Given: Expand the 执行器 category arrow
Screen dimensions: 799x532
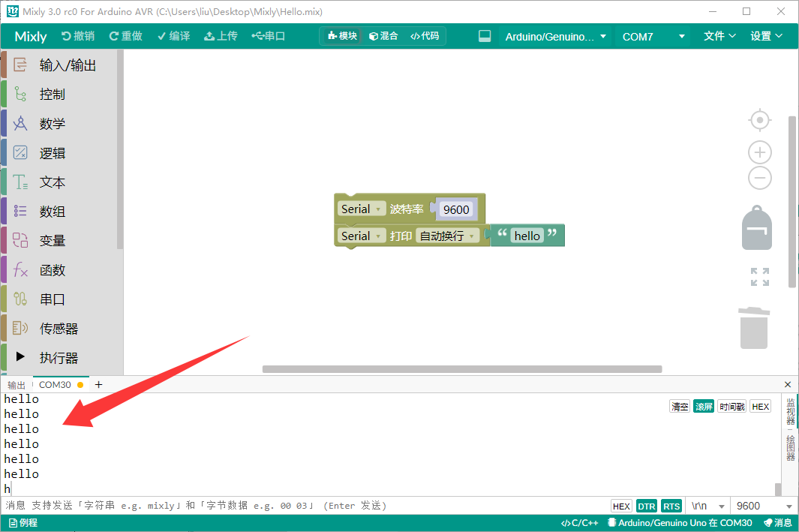Looking at the screenshot, I should coord(20,356).
